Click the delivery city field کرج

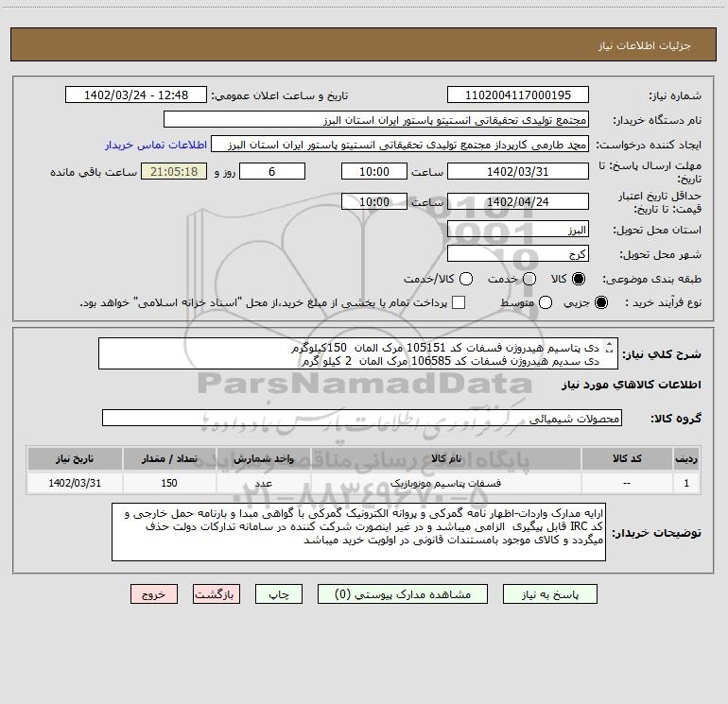click(518, 254)
